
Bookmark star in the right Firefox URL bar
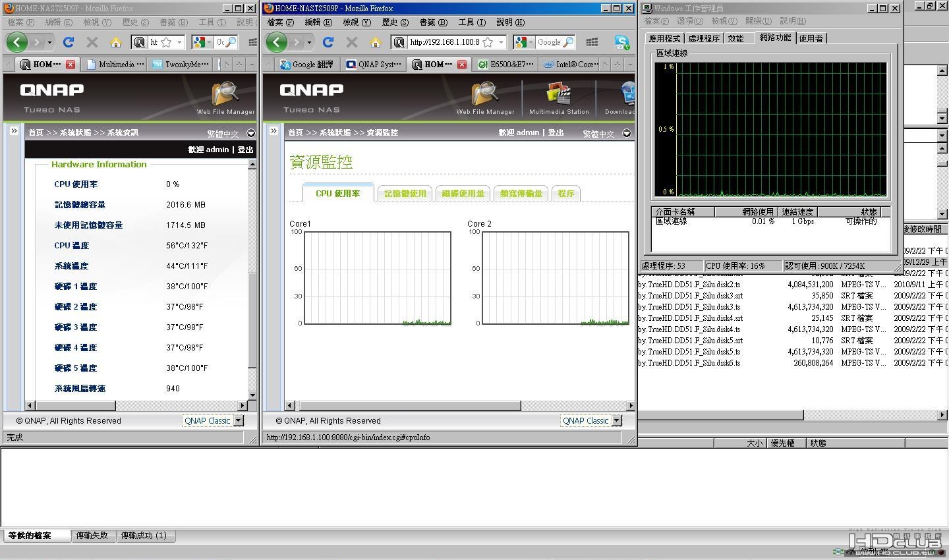coord(488,42)
